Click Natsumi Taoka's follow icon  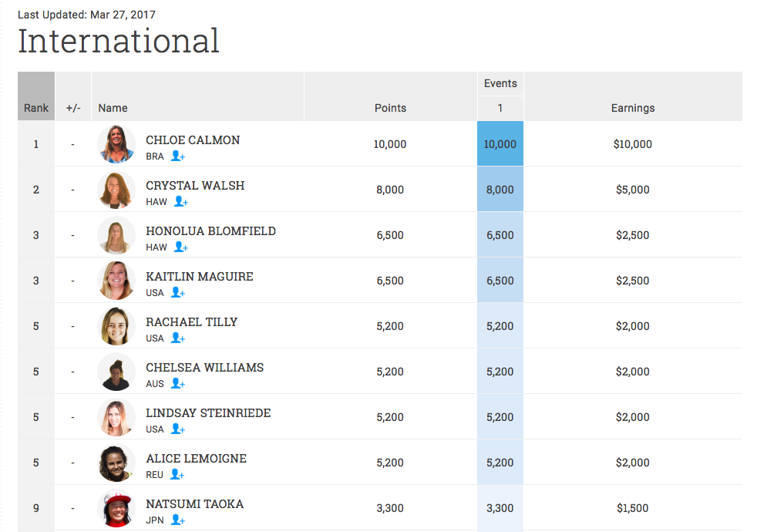(x=177, y=520)
